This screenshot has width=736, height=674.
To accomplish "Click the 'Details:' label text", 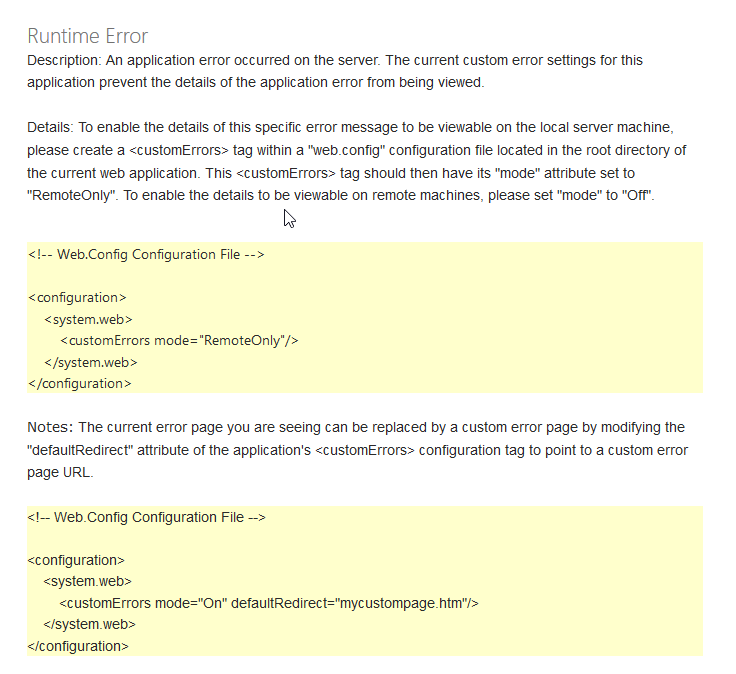I will coord(50,127).
